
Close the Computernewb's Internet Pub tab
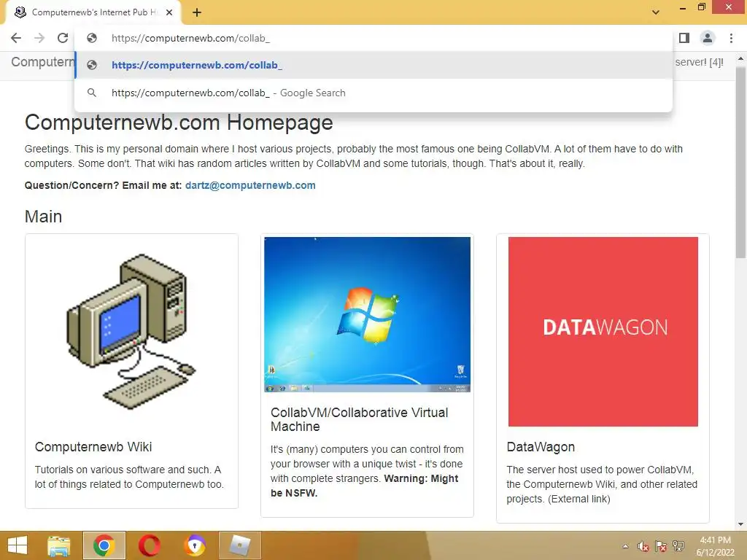(169, 12)
